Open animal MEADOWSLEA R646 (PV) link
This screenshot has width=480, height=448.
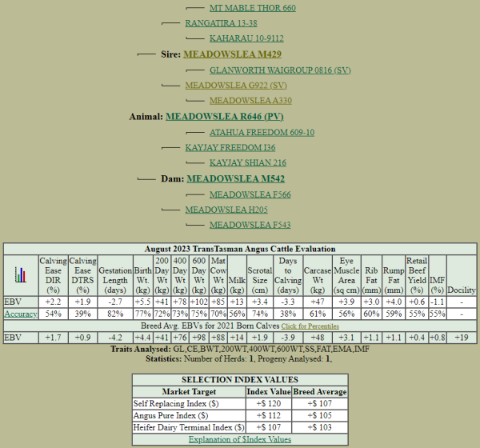coord(225,117)
